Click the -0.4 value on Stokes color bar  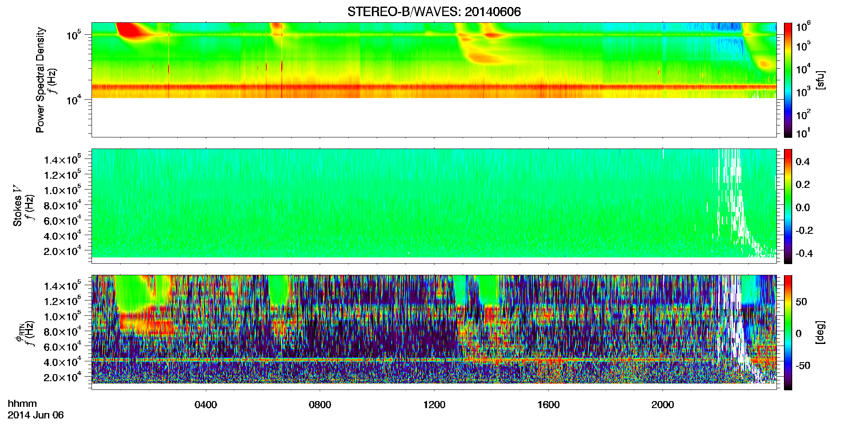pyautogui.click(x=804, y=254)
